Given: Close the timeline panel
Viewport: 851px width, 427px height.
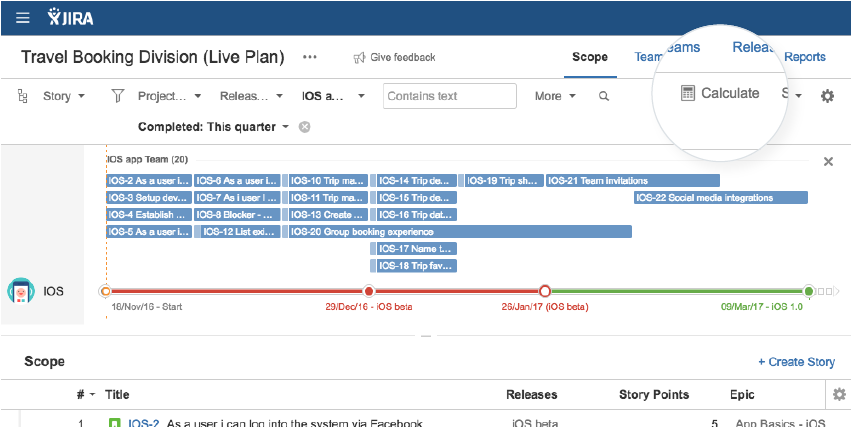Looking at the screenshot, I should [828, 161].
